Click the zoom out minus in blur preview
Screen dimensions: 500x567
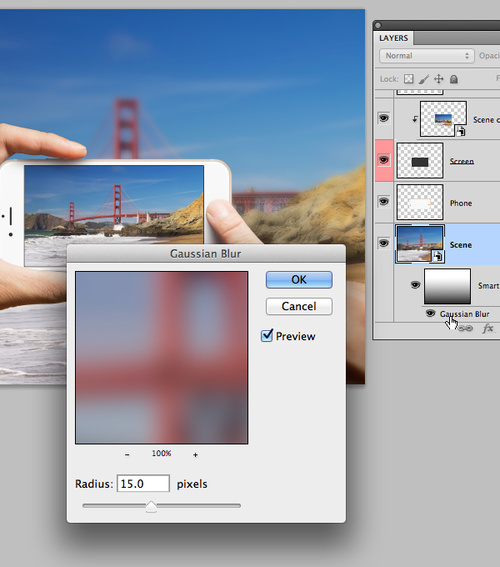127,455
